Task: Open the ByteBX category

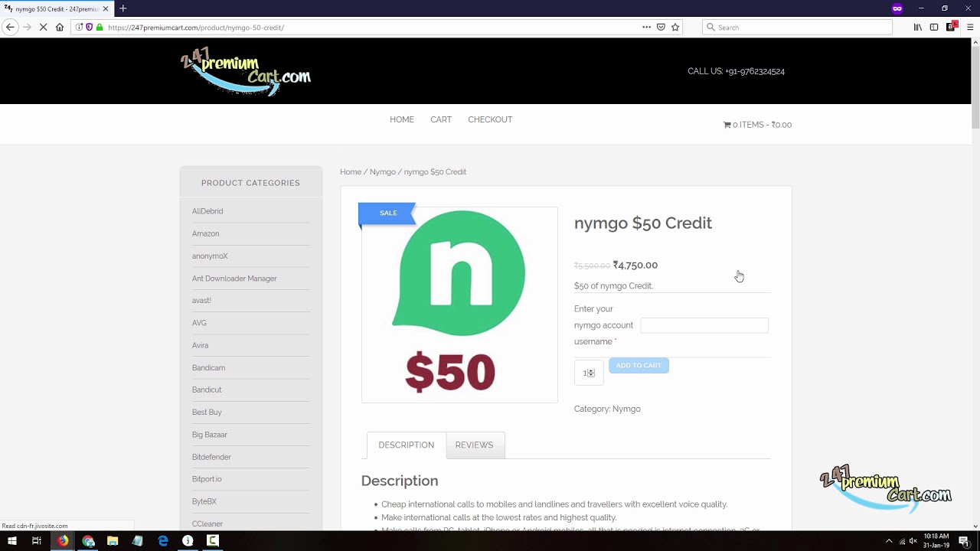Action: (204, 501)
